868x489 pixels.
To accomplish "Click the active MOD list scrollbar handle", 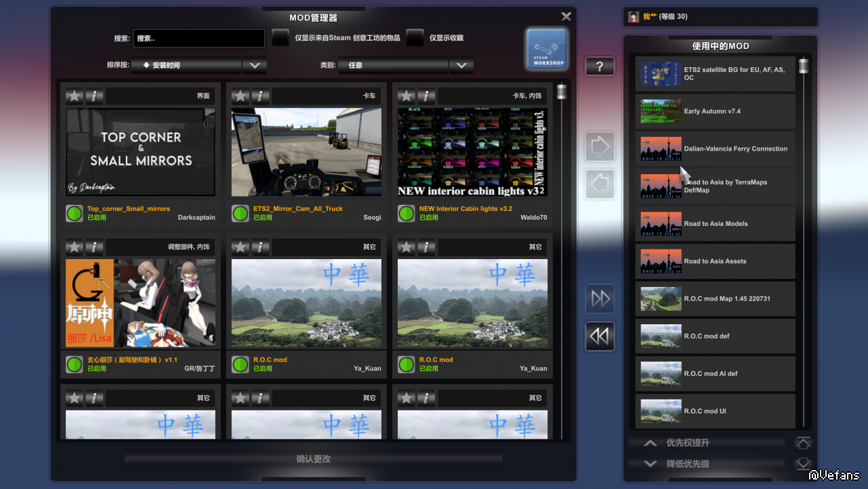I will (x=804, y=66).
